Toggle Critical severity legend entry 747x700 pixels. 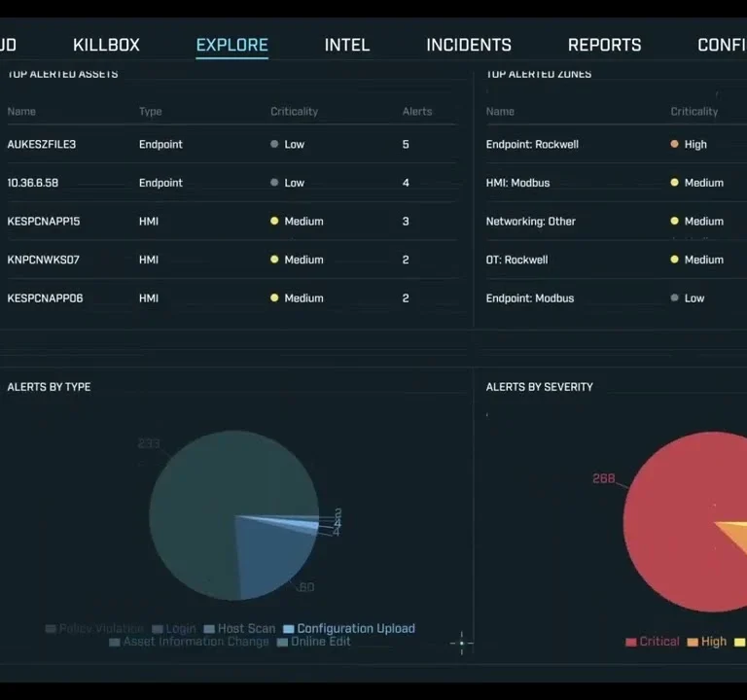tap(653, 642)
